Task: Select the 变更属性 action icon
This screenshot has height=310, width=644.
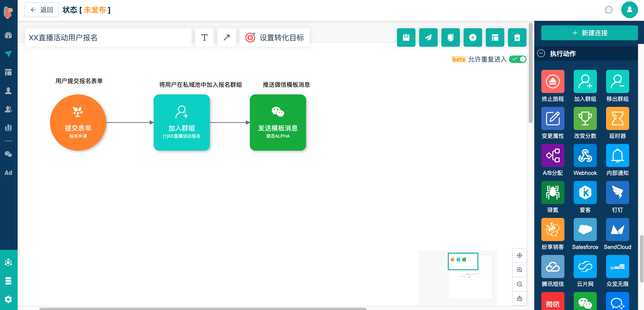Action: [552, 118]
